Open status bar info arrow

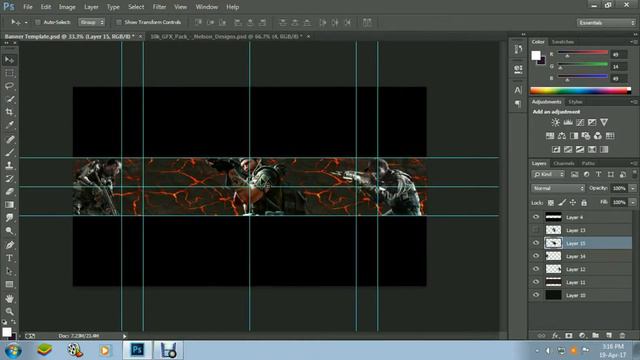(125, 336)
